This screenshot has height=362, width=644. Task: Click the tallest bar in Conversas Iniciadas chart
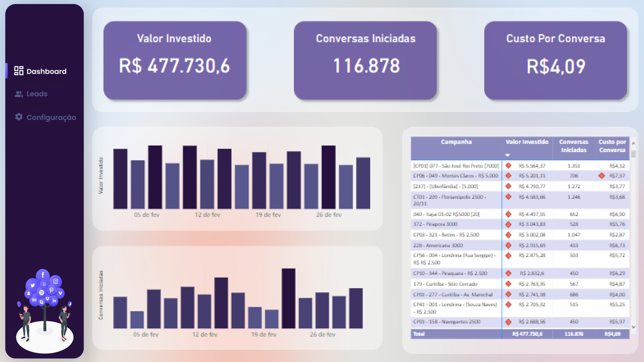289,298
